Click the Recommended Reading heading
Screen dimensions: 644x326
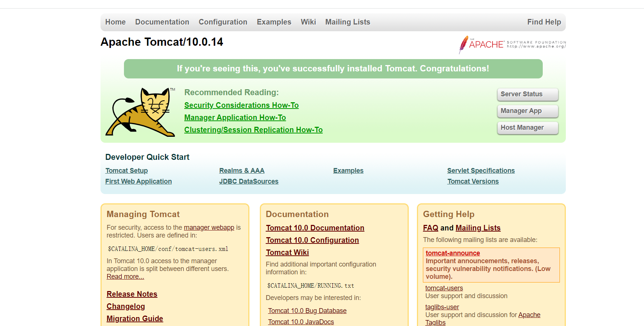tap(232, 93)
